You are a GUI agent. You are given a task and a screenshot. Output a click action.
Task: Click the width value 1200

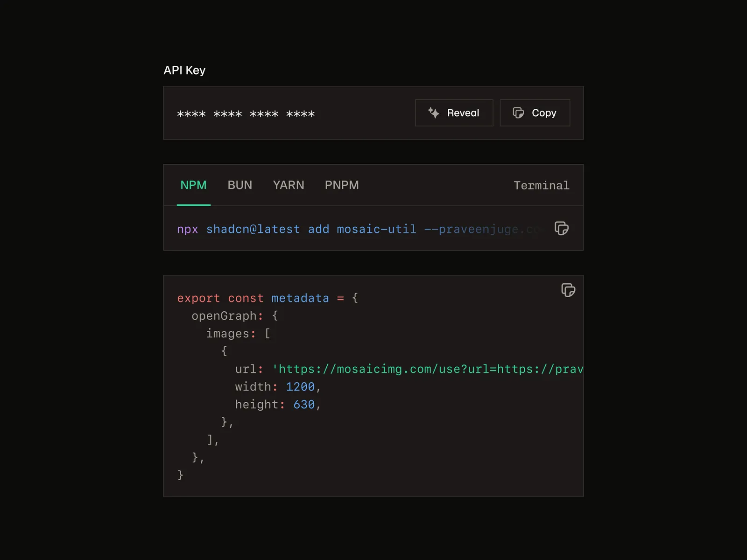click(x=300, y=387)
